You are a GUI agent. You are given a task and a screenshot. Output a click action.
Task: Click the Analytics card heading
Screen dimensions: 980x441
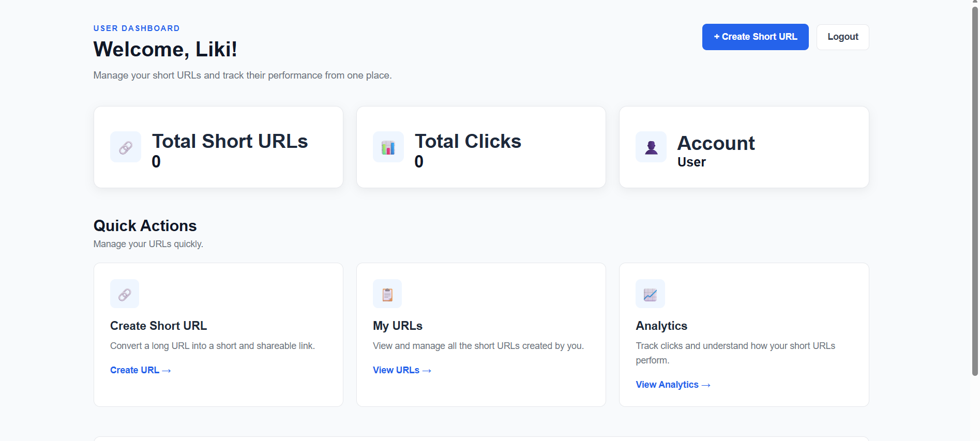click(x=661, y=326)
